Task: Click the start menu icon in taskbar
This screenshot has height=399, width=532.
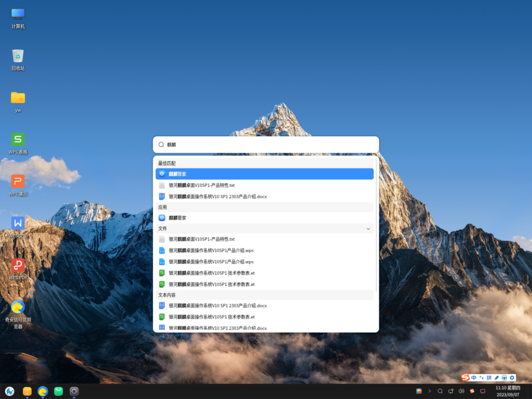Action: [10, 391]
